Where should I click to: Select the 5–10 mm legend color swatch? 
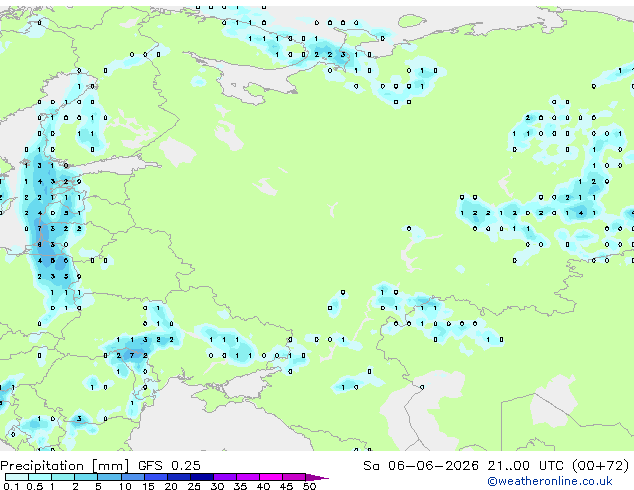pos(109,477)
